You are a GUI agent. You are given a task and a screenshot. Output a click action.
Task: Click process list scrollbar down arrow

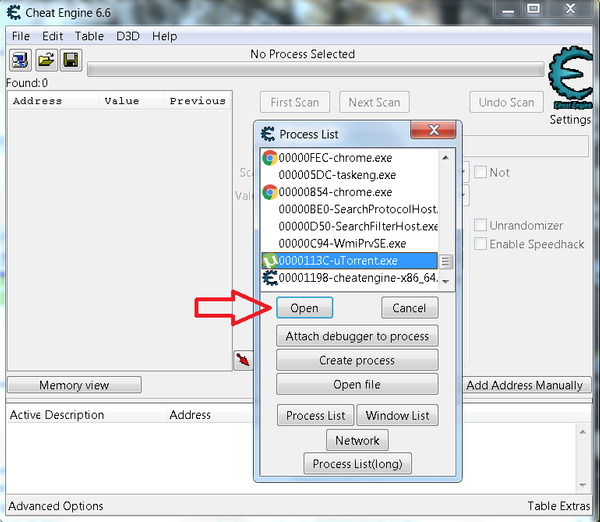coord(445,282)
